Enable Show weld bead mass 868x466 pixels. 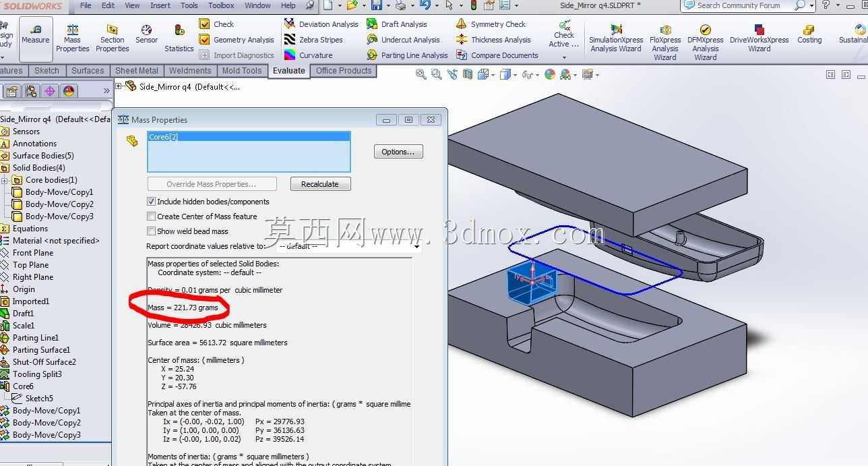point(152,231)
